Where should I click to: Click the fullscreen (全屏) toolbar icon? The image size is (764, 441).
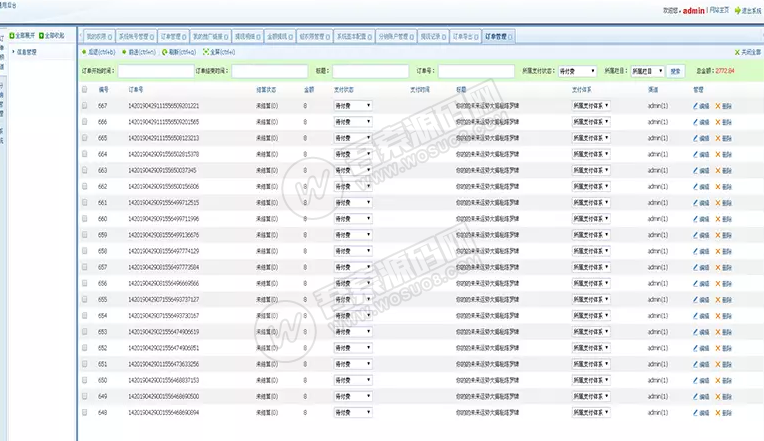click(206, 50)
